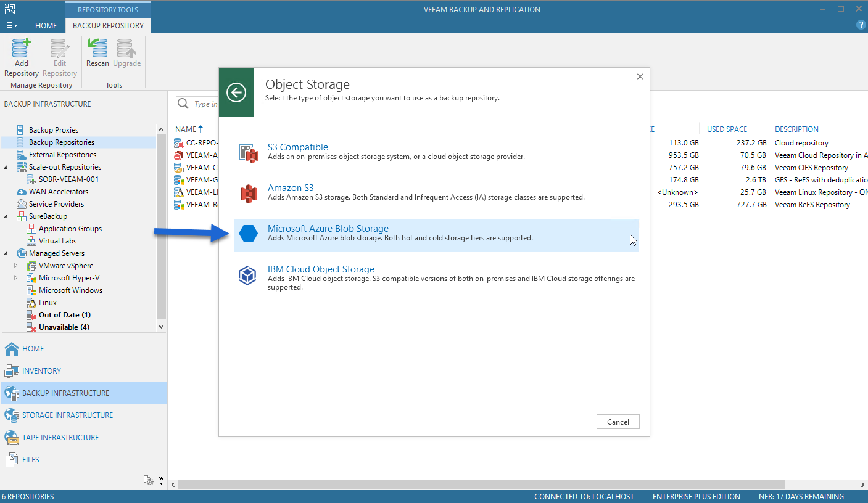Click the help question mark icon

click(862, 25)
